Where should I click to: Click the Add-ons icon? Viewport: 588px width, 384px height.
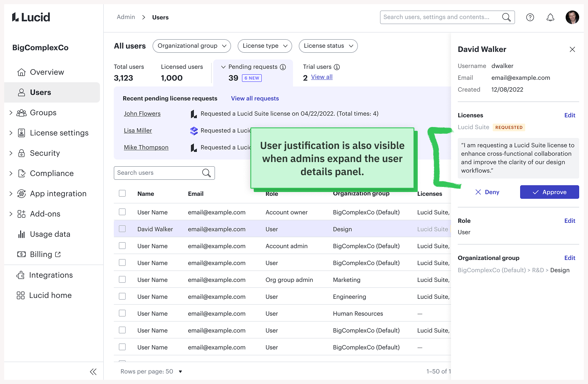click(21, 214)
